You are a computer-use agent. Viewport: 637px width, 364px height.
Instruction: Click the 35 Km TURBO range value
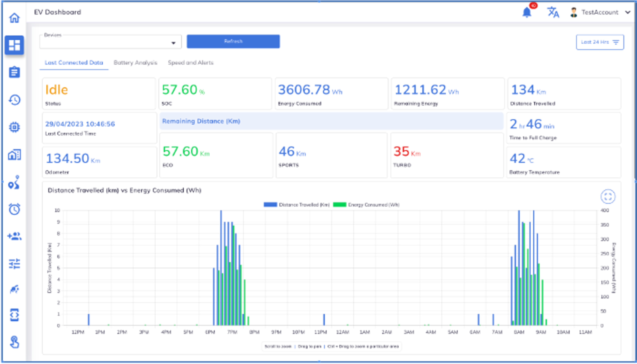[x=407, y=152]
